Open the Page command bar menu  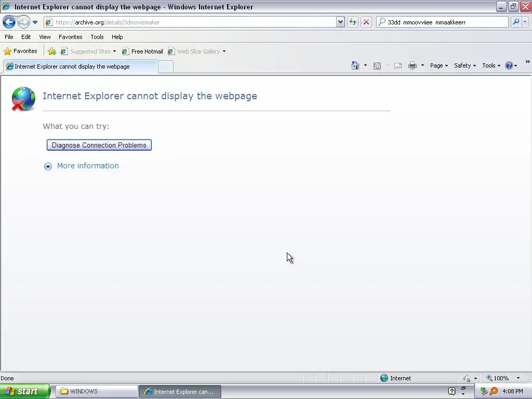tap(438, 65)
